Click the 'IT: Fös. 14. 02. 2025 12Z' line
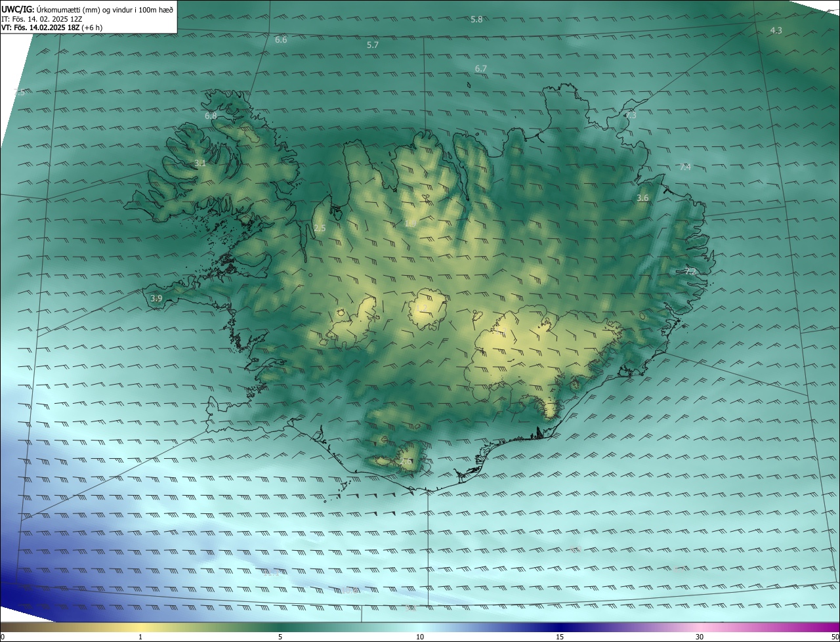The height and width of the screenshot is (642, 840). tap(42, 18)
